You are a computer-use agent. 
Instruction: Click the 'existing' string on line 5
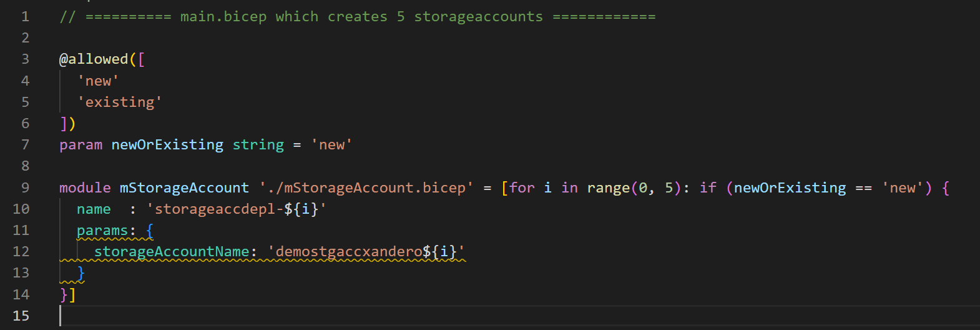(x=119, y=102)
